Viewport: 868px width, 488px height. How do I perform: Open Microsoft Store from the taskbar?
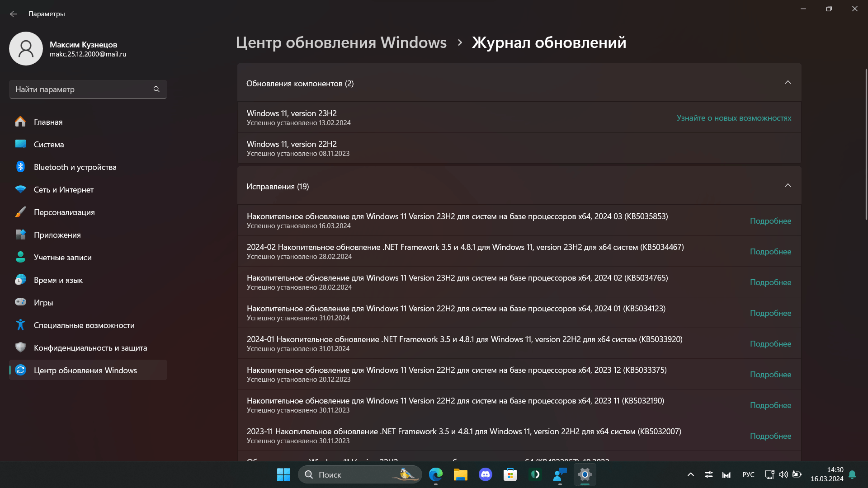coord(510,474)
